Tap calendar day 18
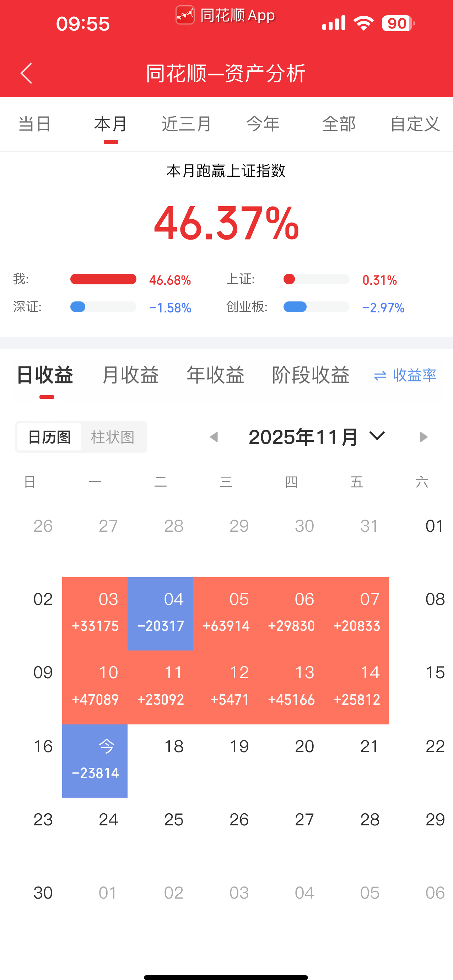Viewport: 453px width, 980px height. click(x=174, y=746)
